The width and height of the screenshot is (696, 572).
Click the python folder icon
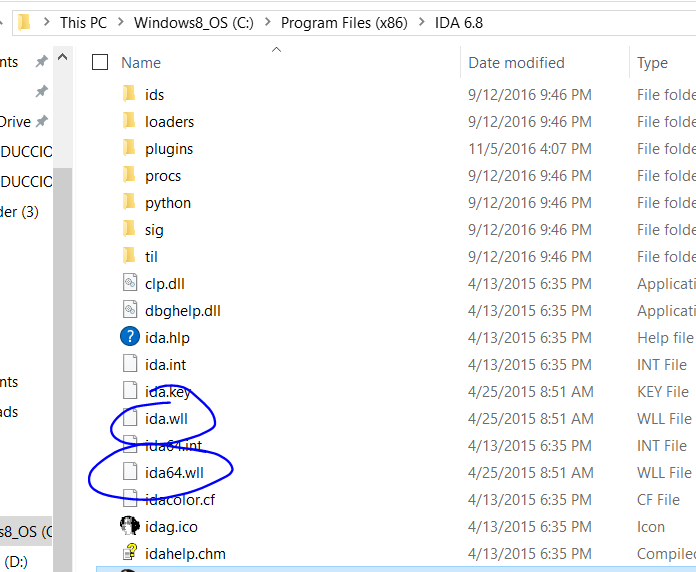(129, 202)
